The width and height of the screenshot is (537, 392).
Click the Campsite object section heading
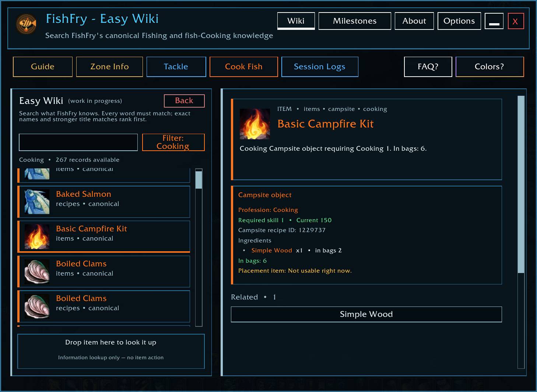265,195
